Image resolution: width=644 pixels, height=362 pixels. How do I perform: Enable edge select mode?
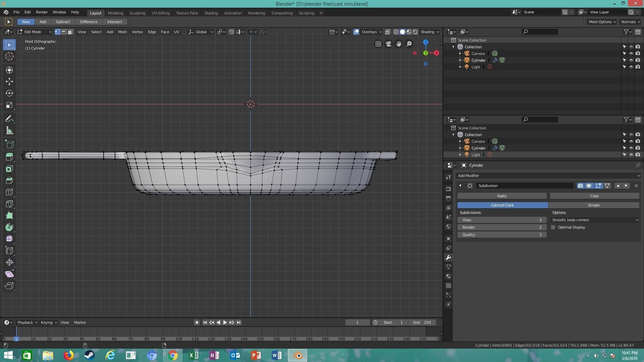coord(64,32)
